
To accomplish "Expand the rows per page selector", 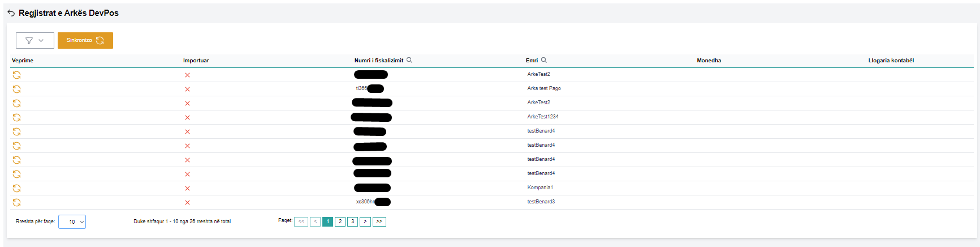I will click(x=72, y=222).
